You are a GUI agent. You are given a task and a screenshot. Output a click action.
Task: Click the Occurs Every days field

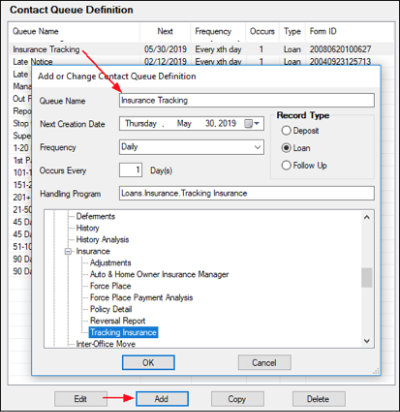pyautogui.click(x=131, y=170)
